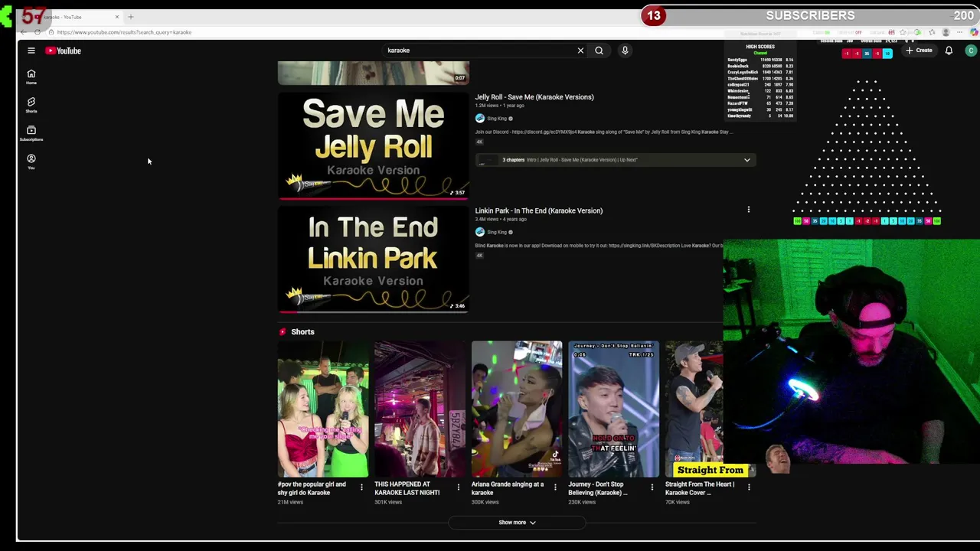Viewport: 980px width, 551px height.
Task: Open options for Ariana Grande short
Action: (555, 487)
